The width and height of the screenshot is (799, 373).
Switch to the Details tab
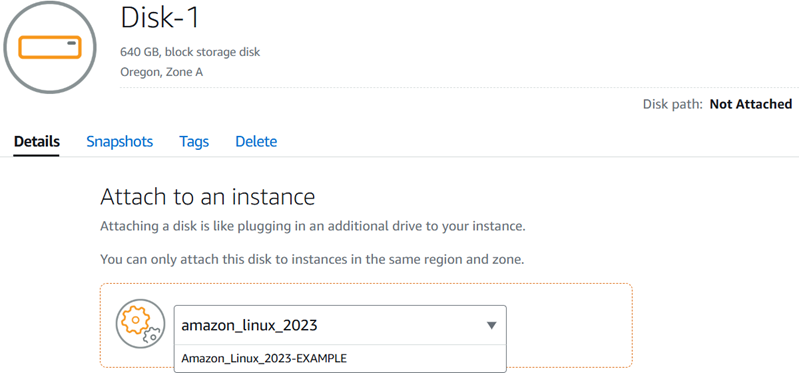(x=37, y=141)
